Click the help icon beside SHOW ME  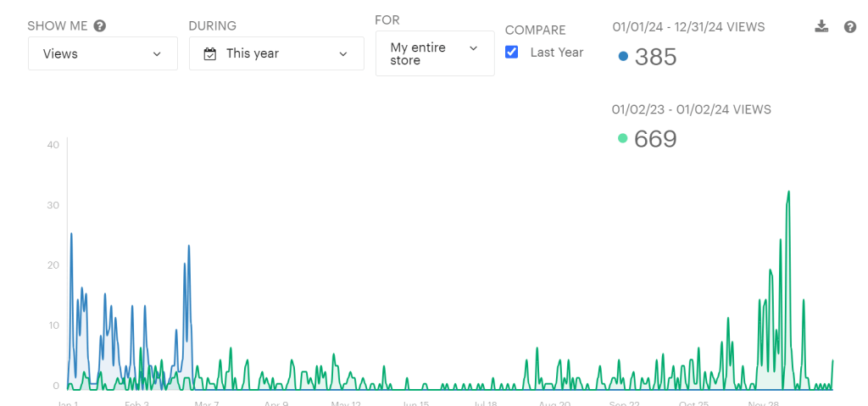100,26
